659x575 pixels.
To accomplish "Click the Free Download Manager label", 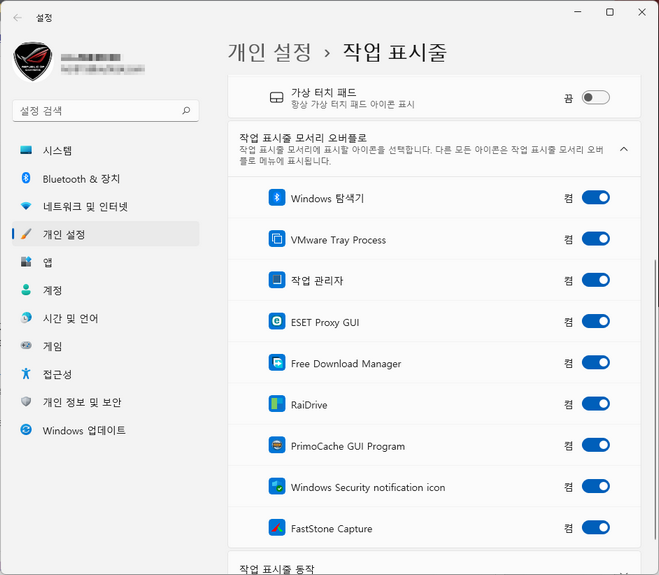I will coord(346,364).
